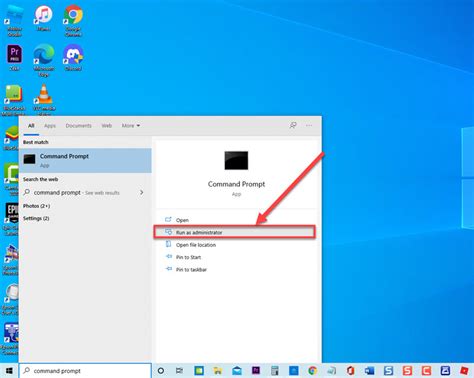Show the Settings (2) results
This screenshot has width=474, height=378.
coord(36,218)
